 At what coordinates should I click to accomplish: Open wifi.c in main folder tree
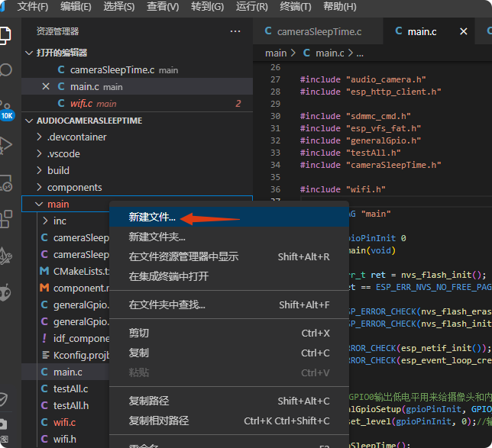click(66, 422)
